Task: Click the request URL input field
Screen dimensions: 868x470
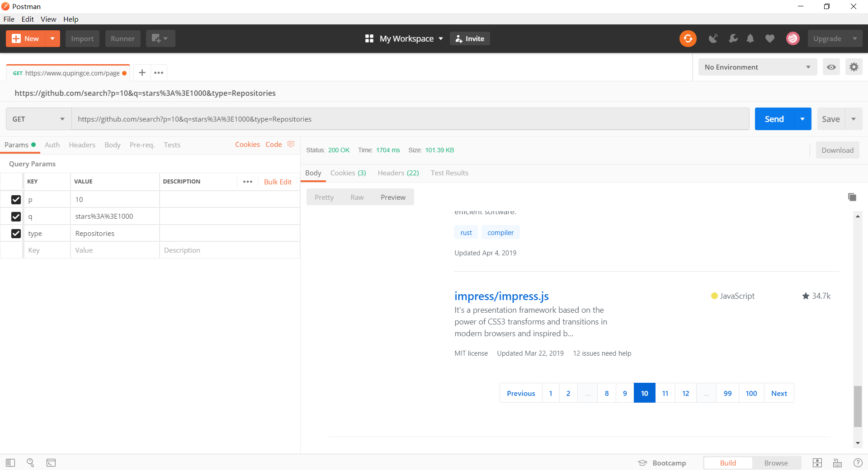Action: pyautogui.click(x=410, y=119)
